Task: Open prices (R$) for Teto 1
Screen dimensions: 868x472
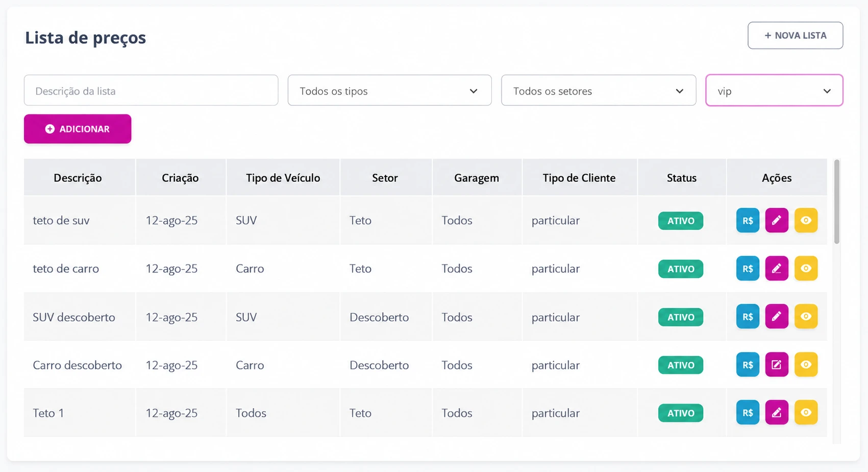Action: (x=748, y=413)
